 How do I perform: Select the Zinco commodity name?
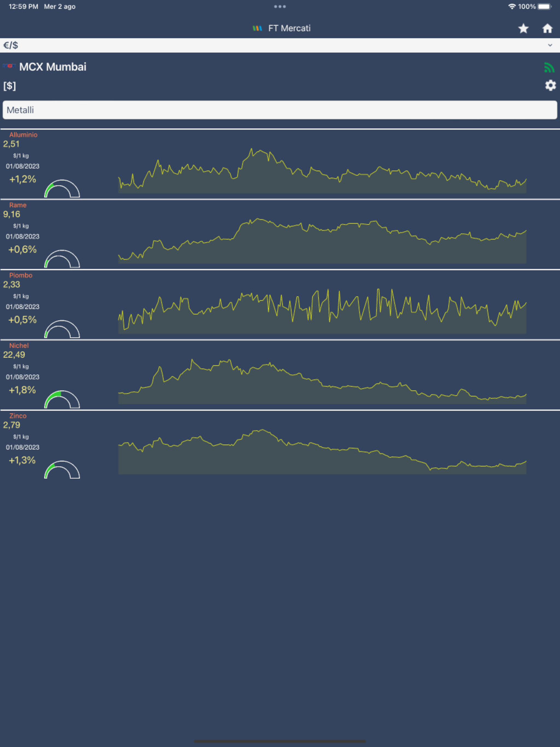pyautogui.click(x=18, y=416)
